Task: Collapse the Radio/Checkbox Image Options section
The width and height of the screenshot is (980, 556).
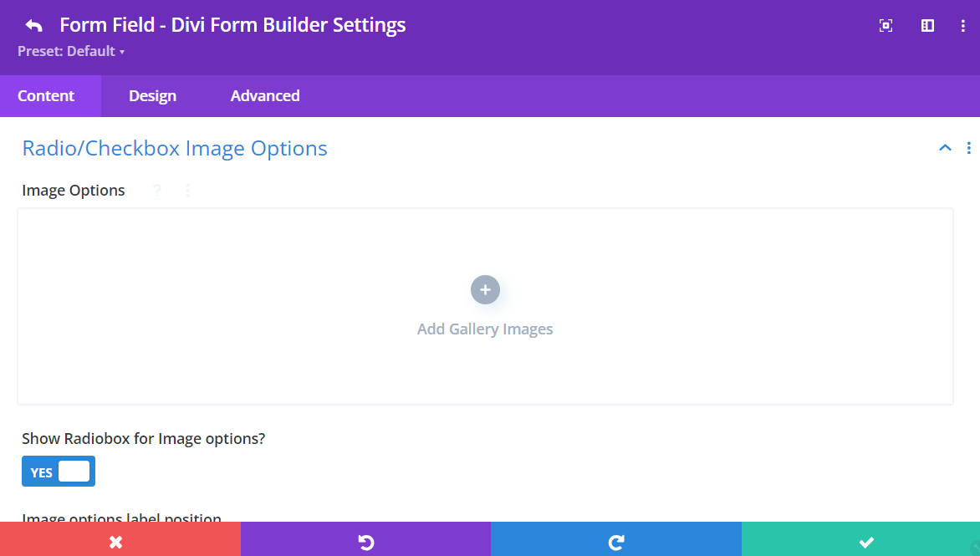Action: [x=944, y=147]
